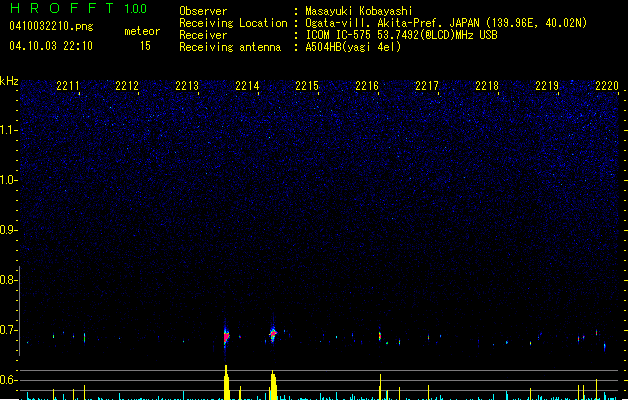The width and height of the screenshot is (629, 400).
Task: Click antenna text A504HB(yagi 4el)
Action: pos(353,47)
